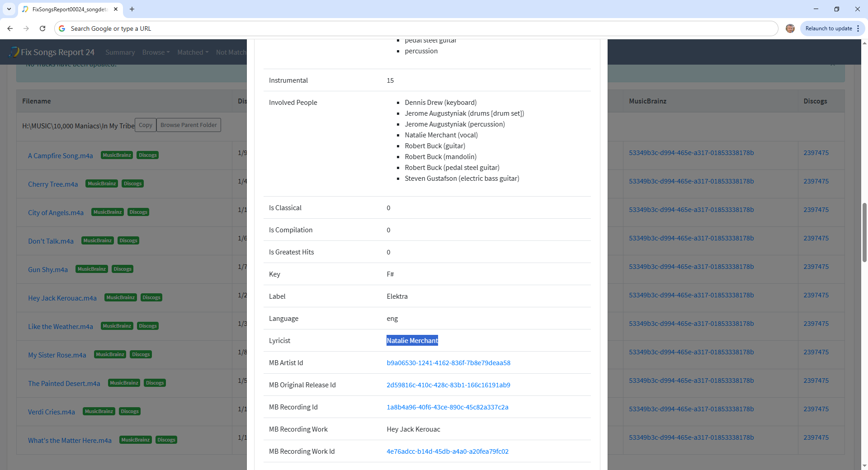Open a new browser tab
Viewport: 868px width, 470px height.
132,9
